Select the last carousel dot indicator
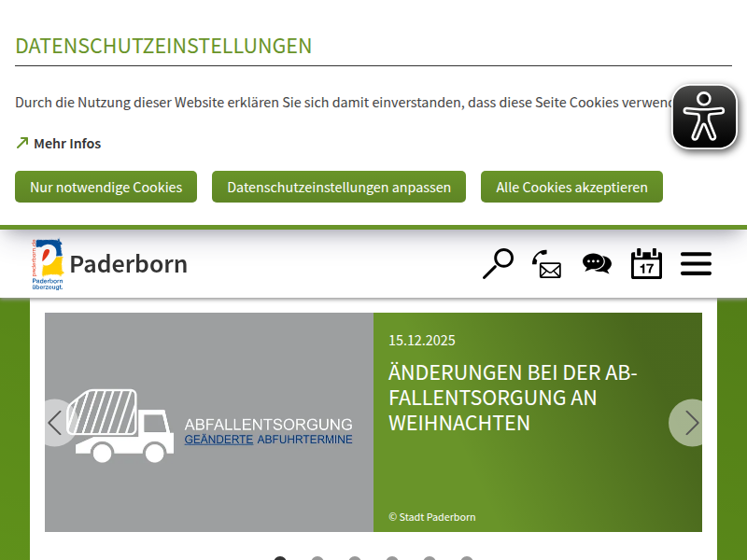The width and height of the screenshot is (747, 560). pos(467,558)
